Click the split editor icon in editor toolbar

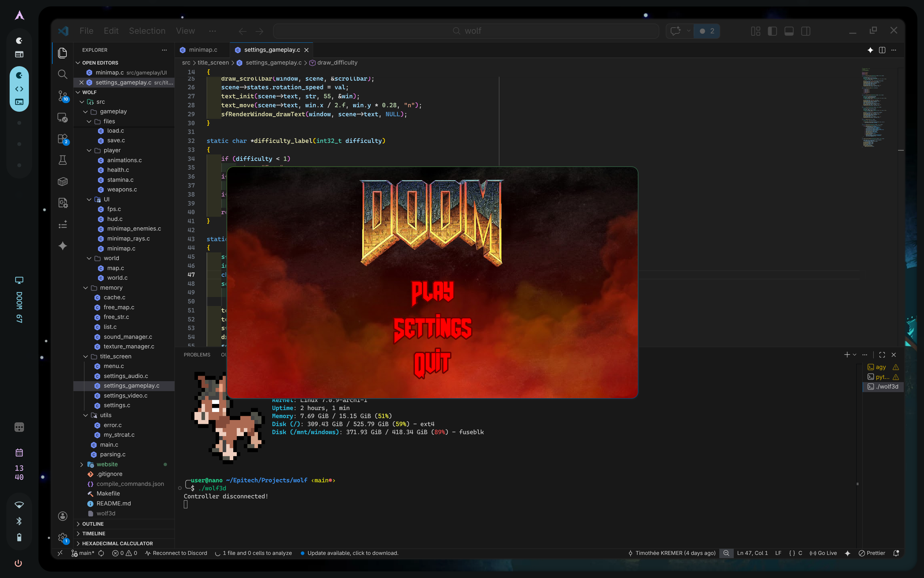click(882, 50)
